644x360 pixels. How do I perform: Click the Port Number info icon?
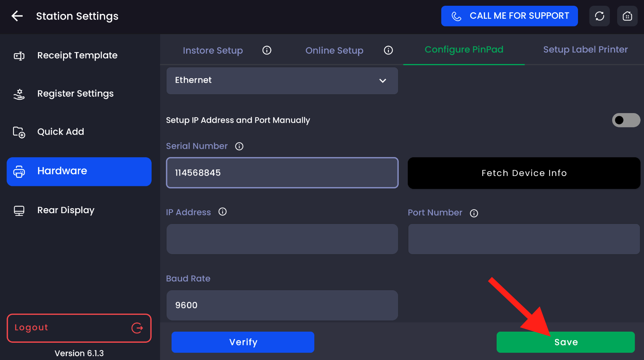[x=474, y=213]
